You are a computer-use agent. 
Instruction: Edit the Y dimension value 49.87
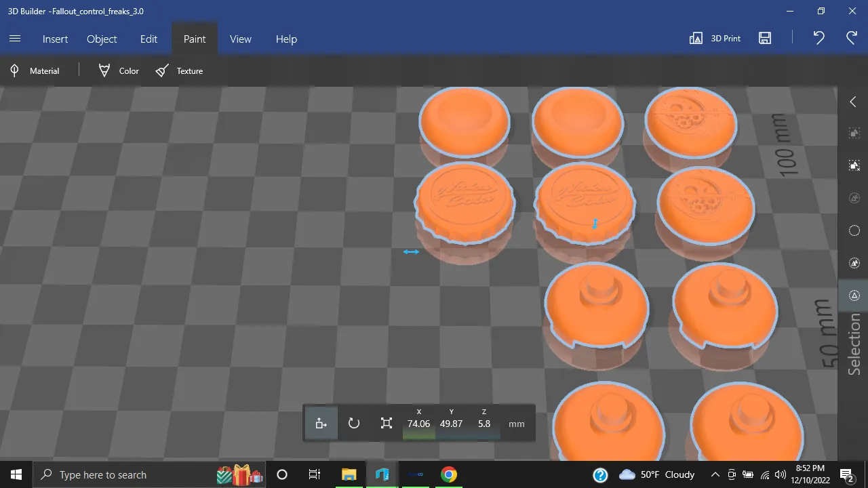tap(451, 424)
